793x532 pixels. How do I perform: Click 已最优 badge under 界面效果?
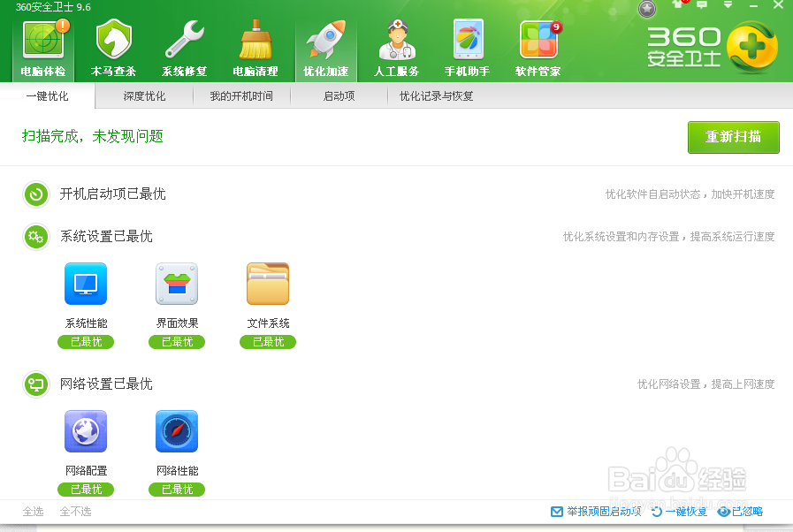coord(177,342)
